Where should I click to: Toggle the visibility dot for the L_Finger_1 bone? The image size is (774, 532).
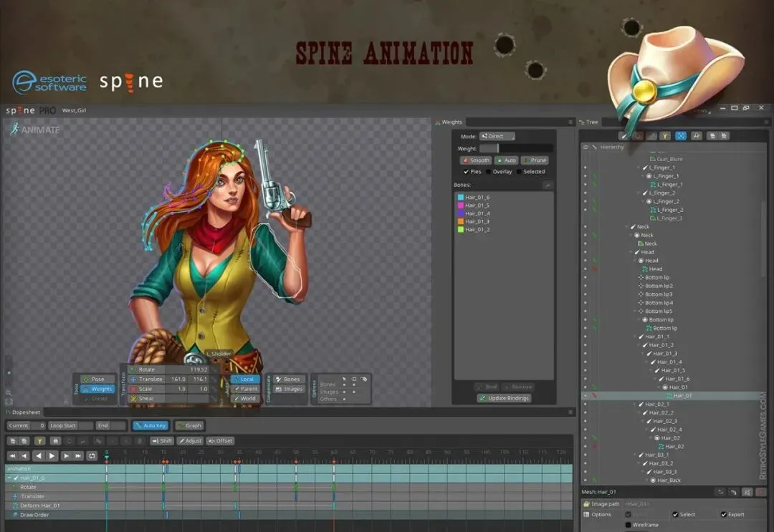586,168
